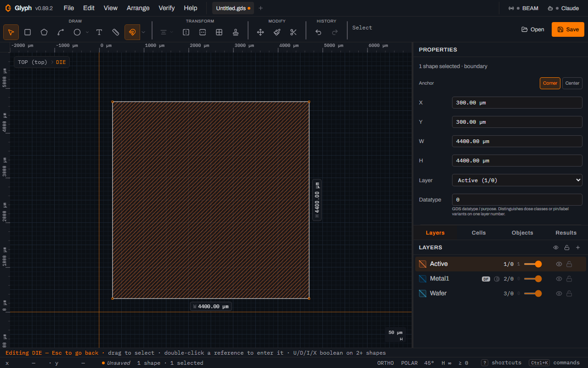Image resolution: width=588 pixels, height=368 pixels.
Task: Open the Layer dropdown Active (1/0)
Action: 517,180
